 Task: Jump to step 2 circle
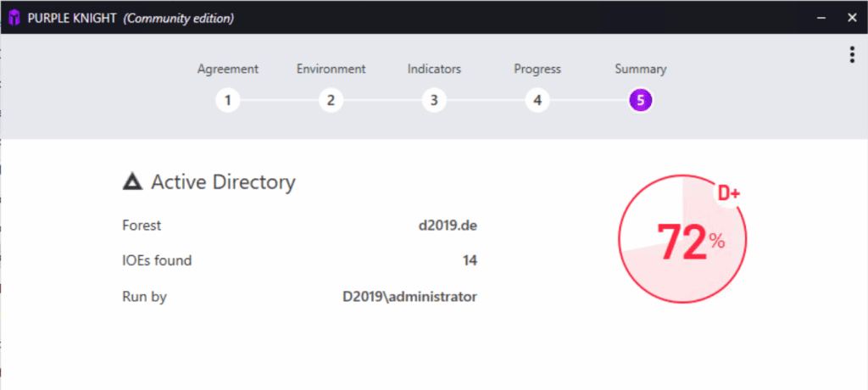click(x=331, y=101)
